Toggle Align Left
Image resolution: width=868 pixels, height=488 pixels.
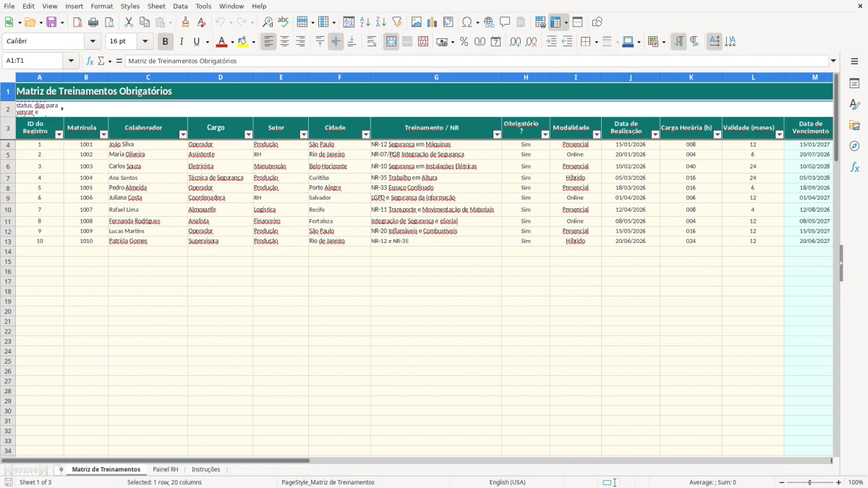click(268, 42)
